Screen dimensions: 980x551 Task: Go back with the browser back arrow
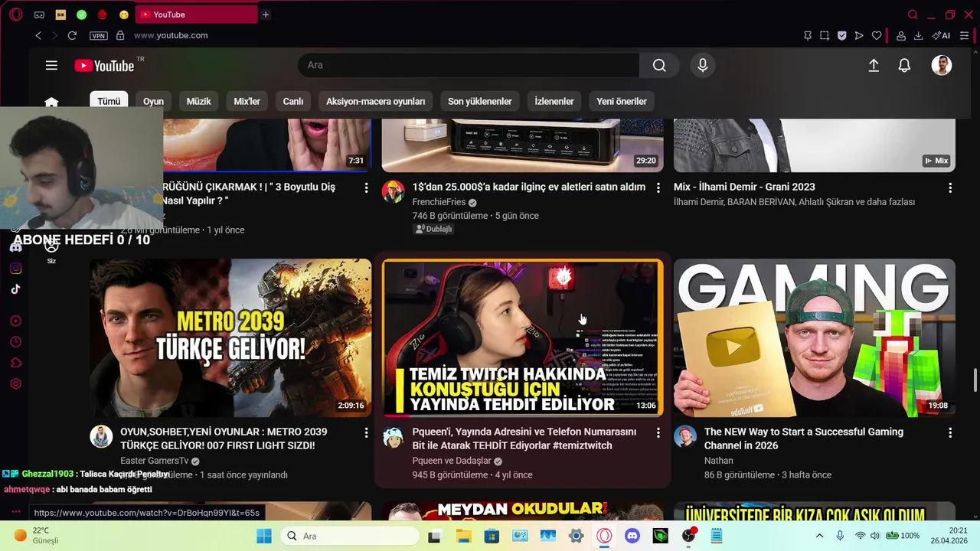point(38,35)
